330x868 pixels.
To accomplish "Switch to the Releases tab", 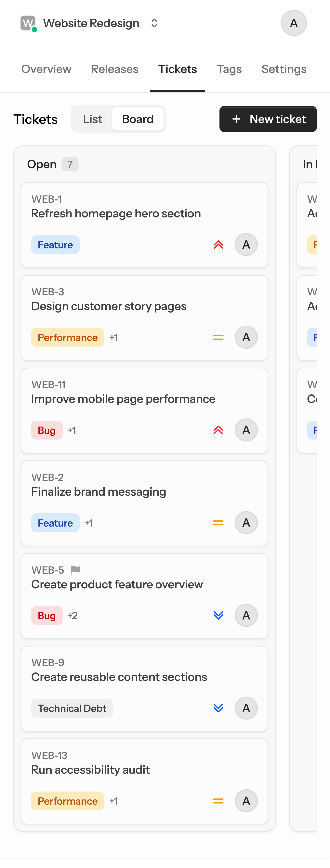I will pyautogui.click(x=115, y=69).
